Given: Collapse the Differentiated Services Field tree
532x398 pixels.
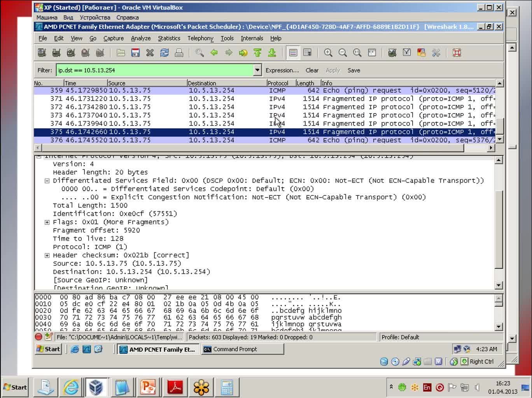Looking at the screenshot, I should [x=47, y=181].
